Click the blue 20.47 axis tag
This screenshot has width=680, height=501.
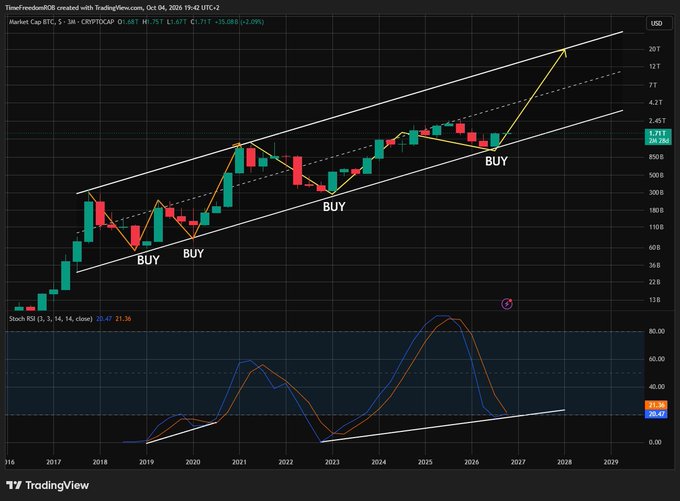click(x=657, y=414)
